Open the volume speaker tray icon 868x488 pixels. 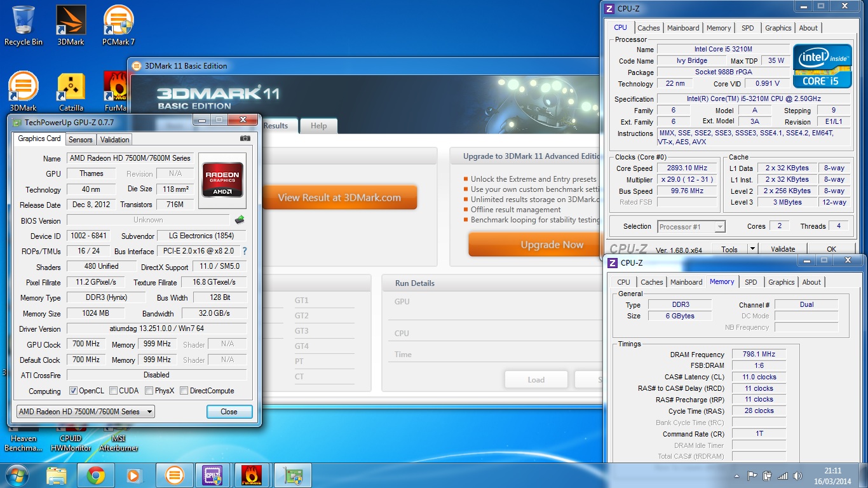tap(797, 475)
